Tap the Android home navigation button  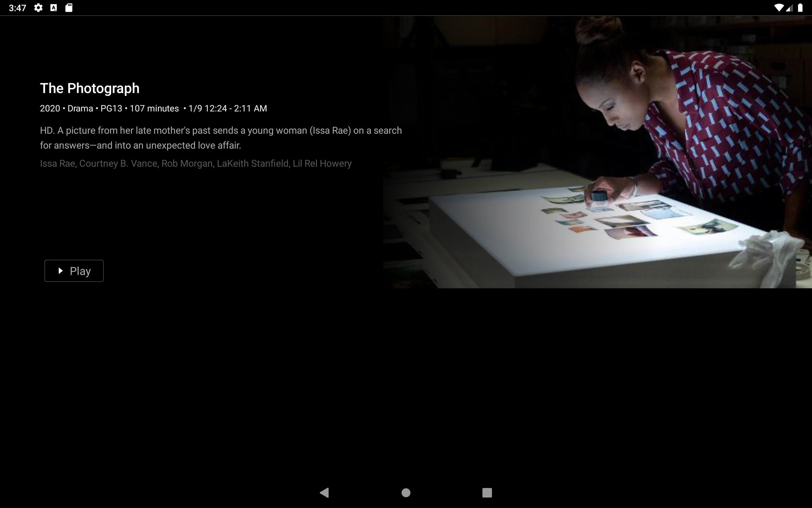pos(406,493)
